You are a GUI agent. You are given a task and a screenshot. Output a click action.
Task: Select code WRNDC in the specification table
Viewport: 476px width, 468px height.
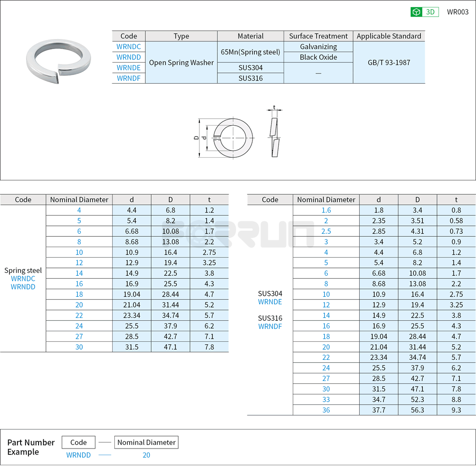128,47
